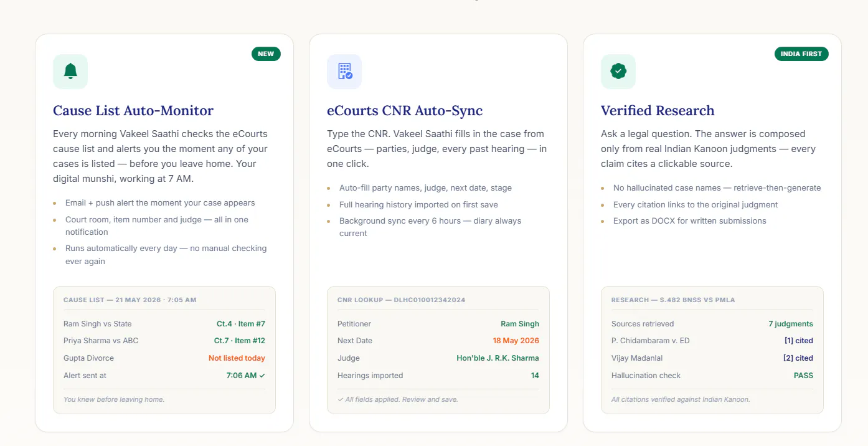This screenshot has width=868, height=446.
Task: Click 'You knew before leaving home.' note
Action: click(x=114, y=399)
